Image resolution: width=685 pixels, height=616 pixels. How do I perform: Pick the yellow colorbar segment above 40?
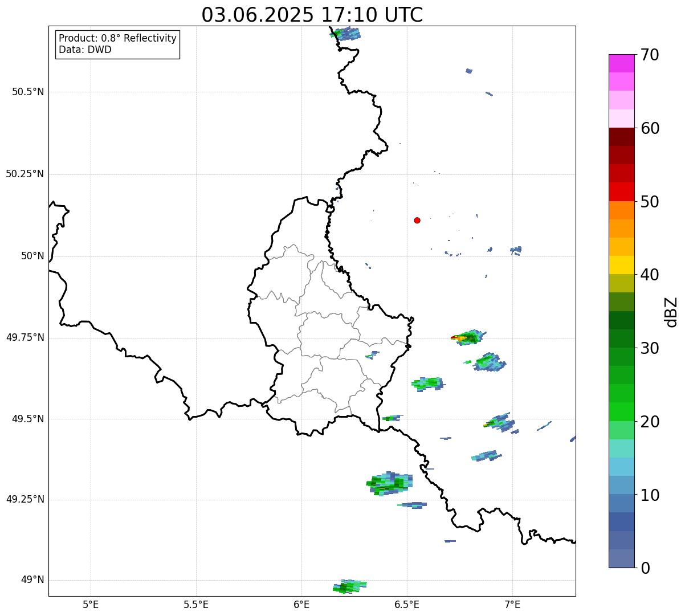point(621,265)
